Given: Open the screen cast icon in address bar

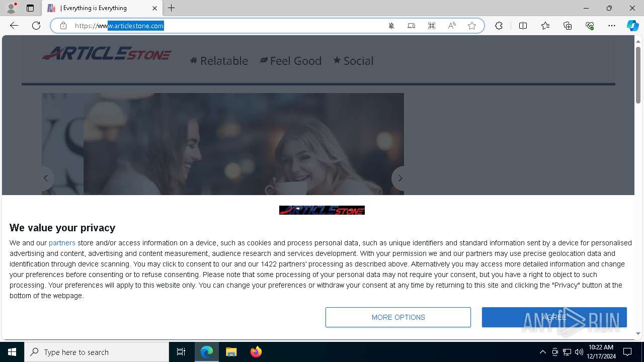Looking at the screenshot, I should coord(412,26).
